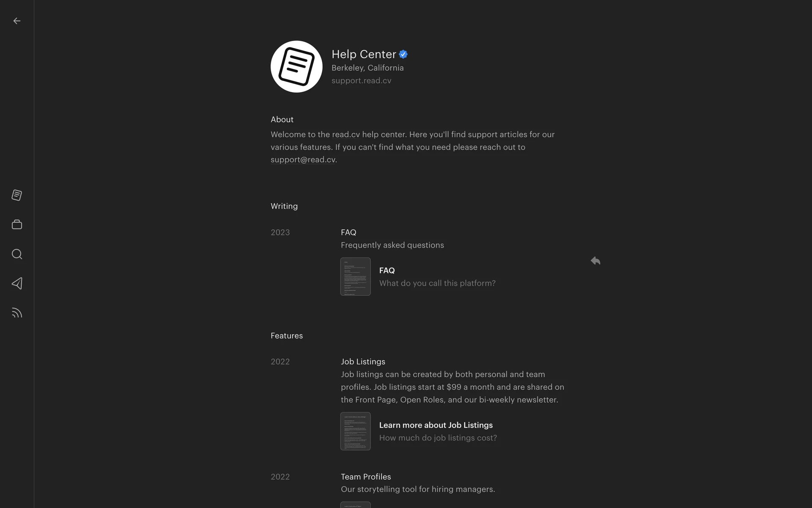Open the read.cv document icon in sidebar
812x508 pixels.
coord(17,195)
